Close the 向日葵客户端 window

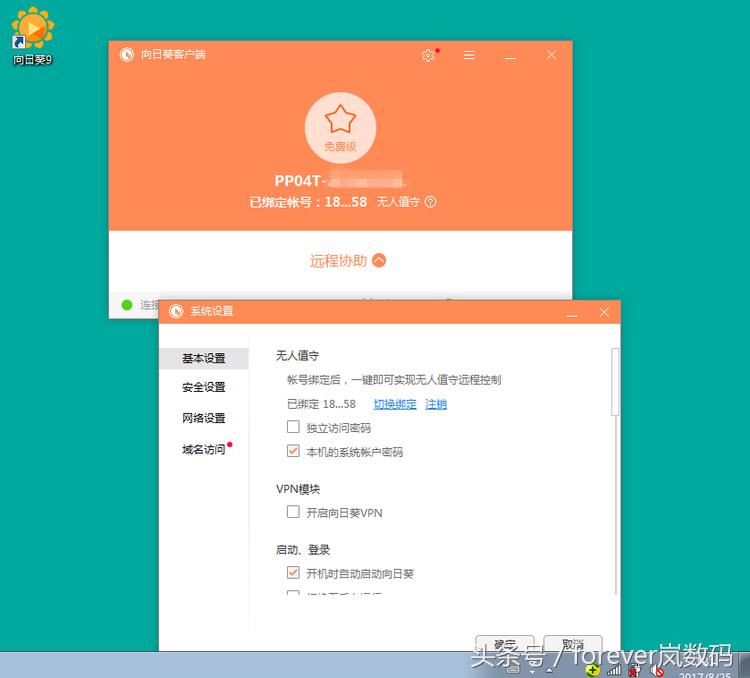coord(551,55)
